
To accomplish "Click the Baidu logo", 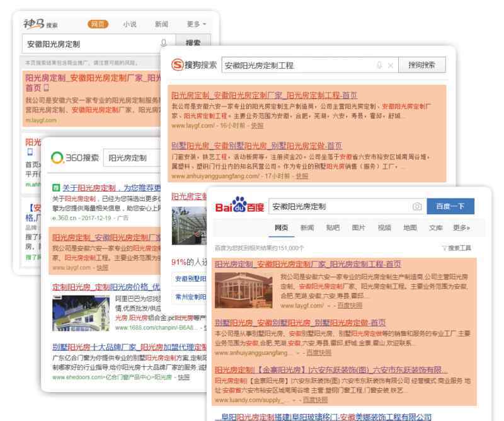I will pos(239,205).
